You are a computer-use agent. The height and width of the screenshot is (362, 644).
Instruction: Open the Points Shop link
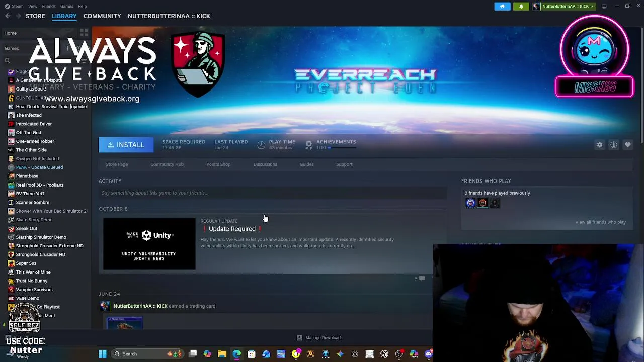click(x=218, y=164)
